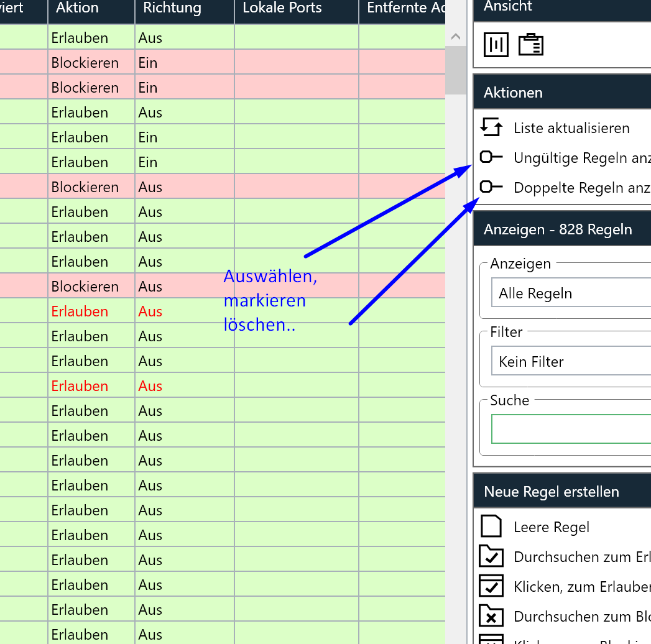This screenshot has width=651, height=644.
Task: Click the Durchsuchen zum Blockieren folder-X icon
Action: [491, 616]
